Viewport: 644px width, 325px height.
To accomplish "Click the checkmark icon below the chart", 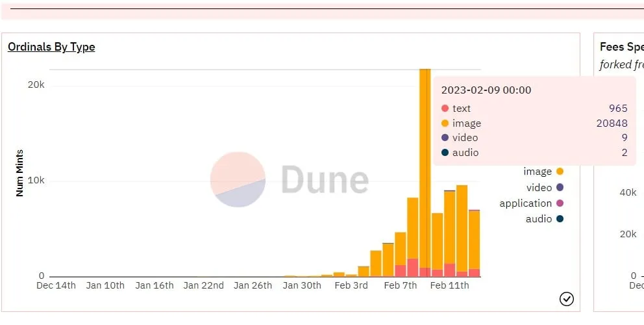I will tap(566, 298).
